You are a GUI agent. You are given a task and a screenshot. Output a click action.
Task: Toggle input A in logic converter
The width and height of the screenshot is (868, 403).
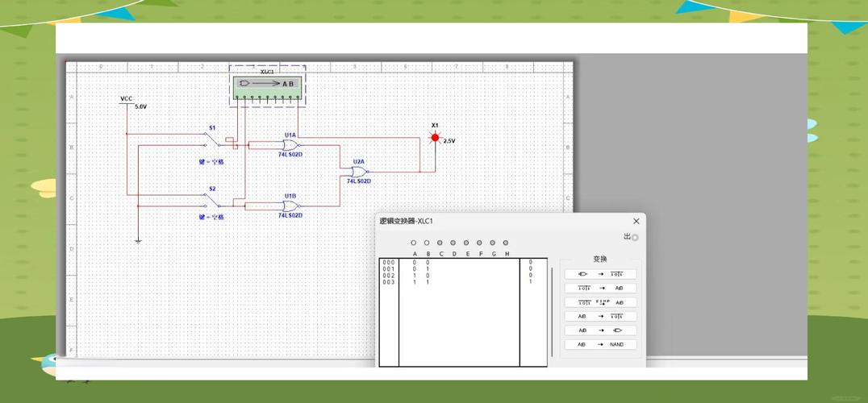[x=414, y=243]
